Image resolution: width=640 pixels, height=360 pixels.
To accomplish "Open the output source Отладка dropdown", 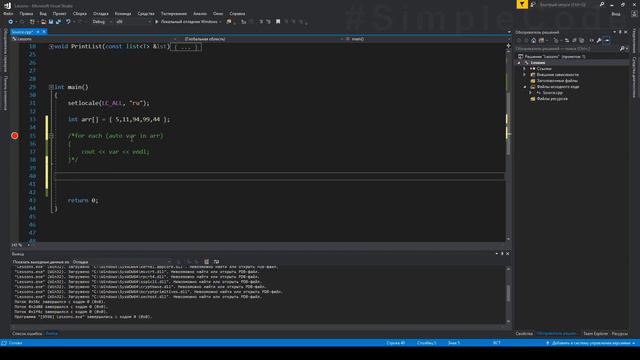I will [x=122, y=262].
